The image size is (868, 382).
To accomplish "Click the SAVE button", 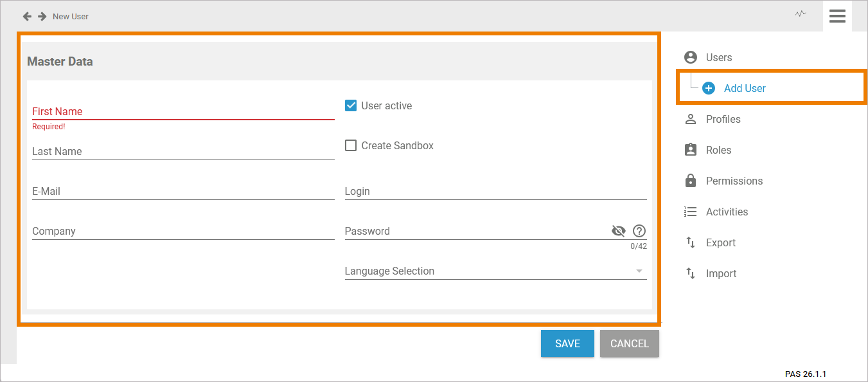I will pyautogui.click(x=567, y=343).
